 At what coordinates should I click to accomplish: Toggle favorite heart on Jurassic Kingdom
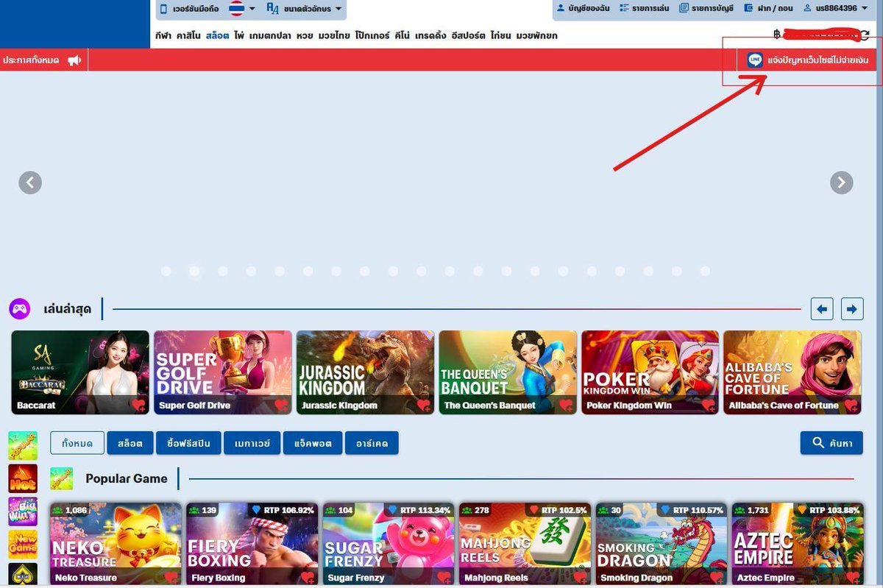424,405
